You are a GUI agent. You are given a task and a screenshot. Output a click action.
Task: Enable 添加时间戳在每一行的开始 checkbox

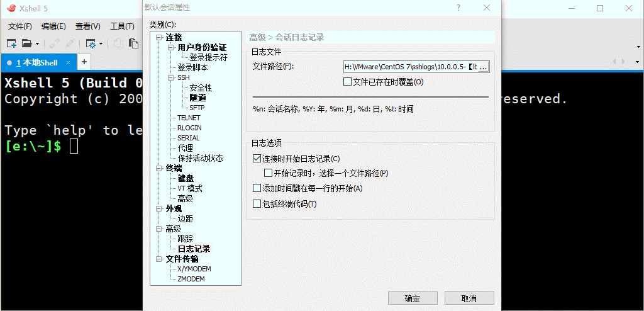click(x=257, y=188)
